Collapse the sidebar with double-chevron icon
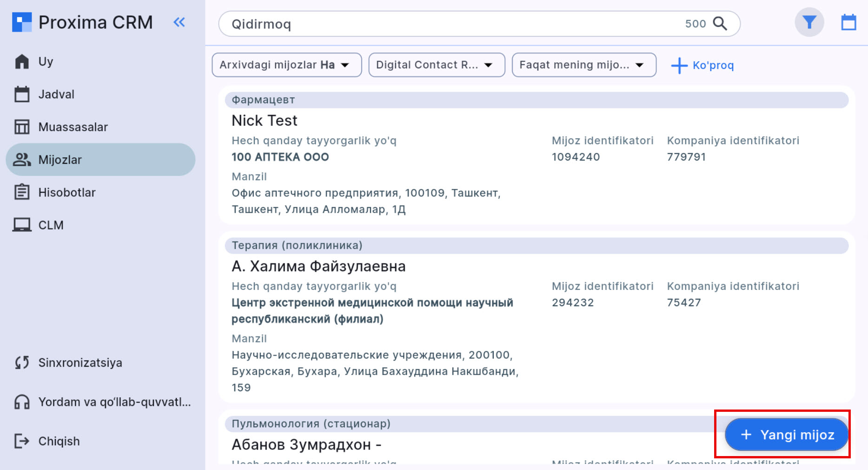Screen dimensions: 868x470 tap(179, 22)
